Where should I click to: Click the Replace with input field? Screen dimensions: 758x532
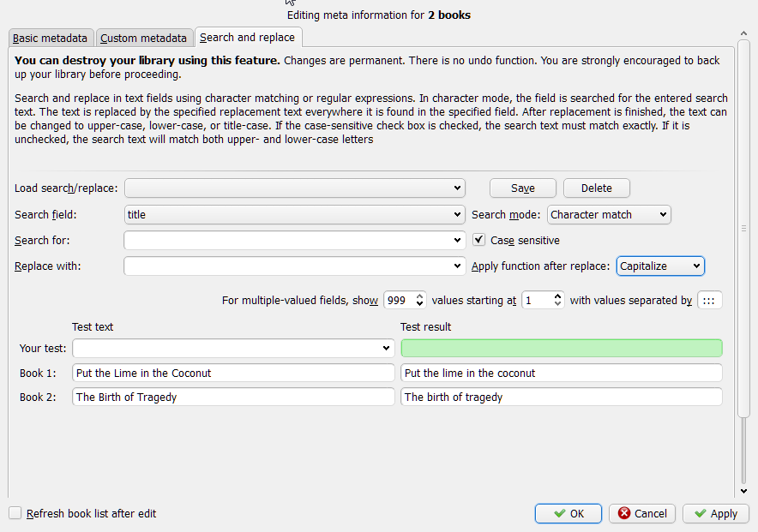pyautogui.click(x=287, y=266)
